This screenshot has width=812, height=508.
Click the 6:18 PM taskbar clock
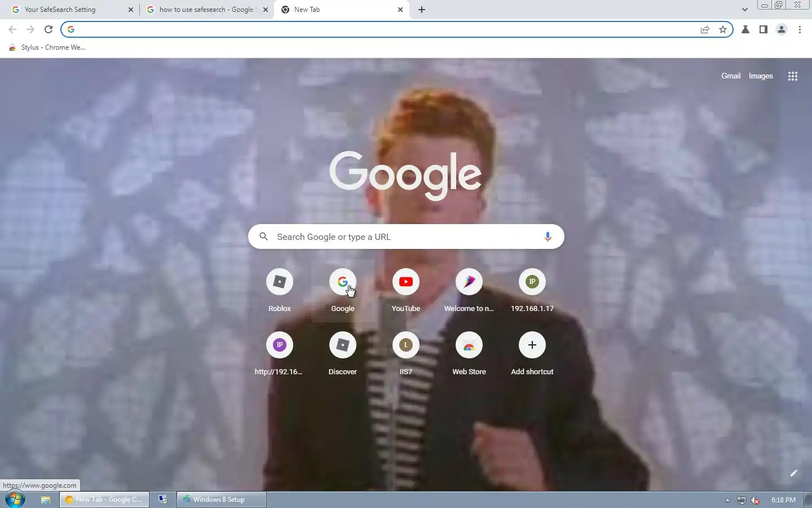point(783,500)
